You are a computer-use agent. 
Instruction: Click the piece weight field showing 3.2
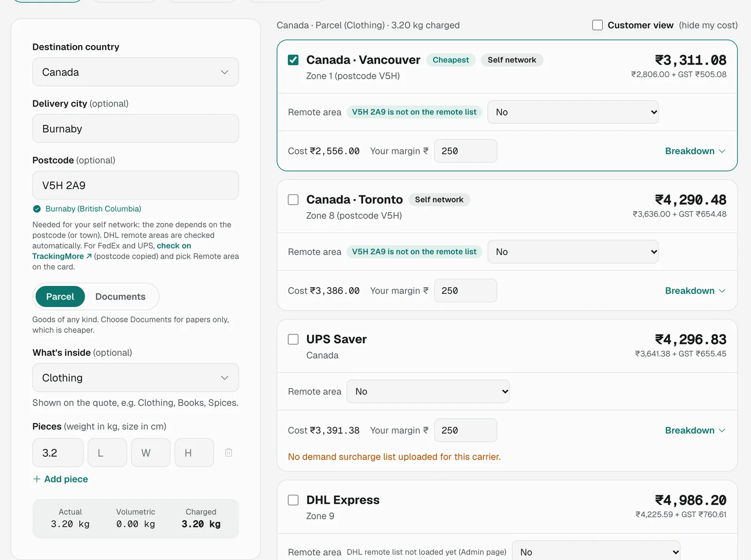58,453
